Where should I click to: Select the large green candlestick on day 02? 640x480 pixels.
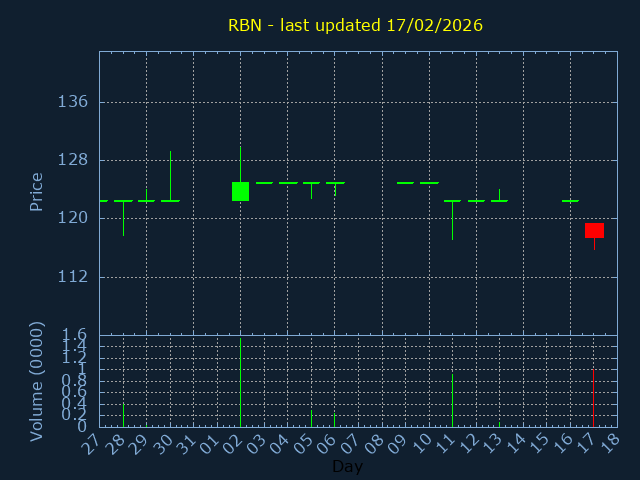click(240, 191)
